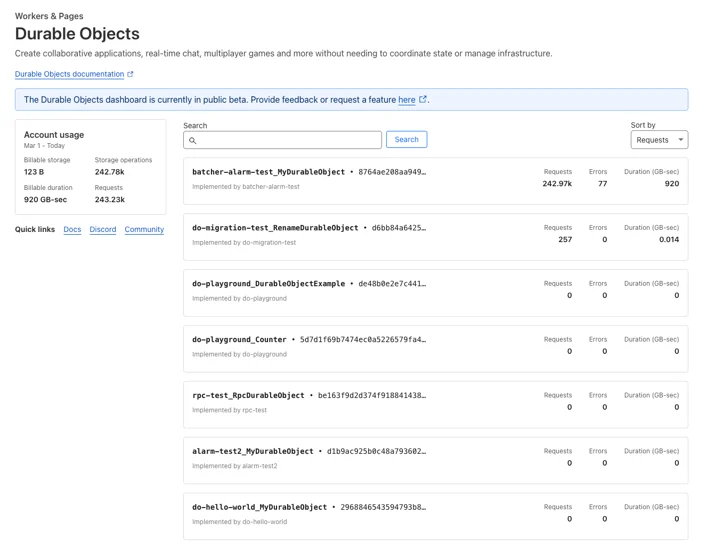Click the Search button
This screenshot has height=556, width=715.
click(406, 140)
